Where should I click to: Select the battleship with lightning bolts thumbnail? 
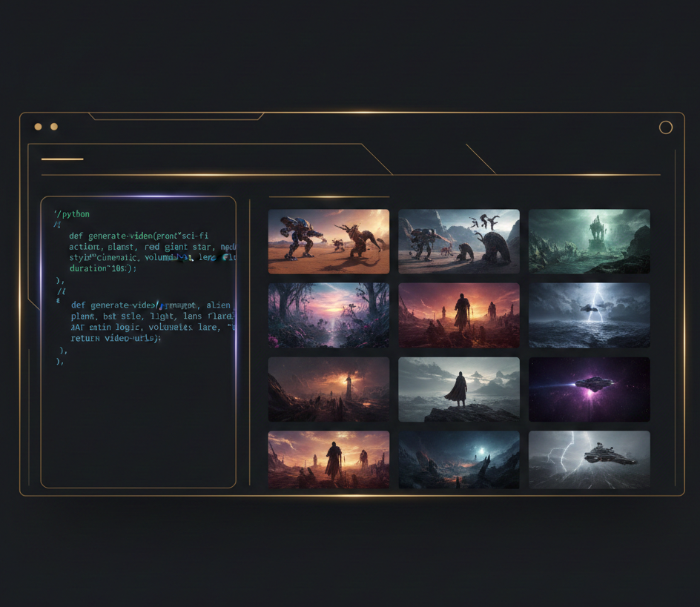[x=589, y=460]
